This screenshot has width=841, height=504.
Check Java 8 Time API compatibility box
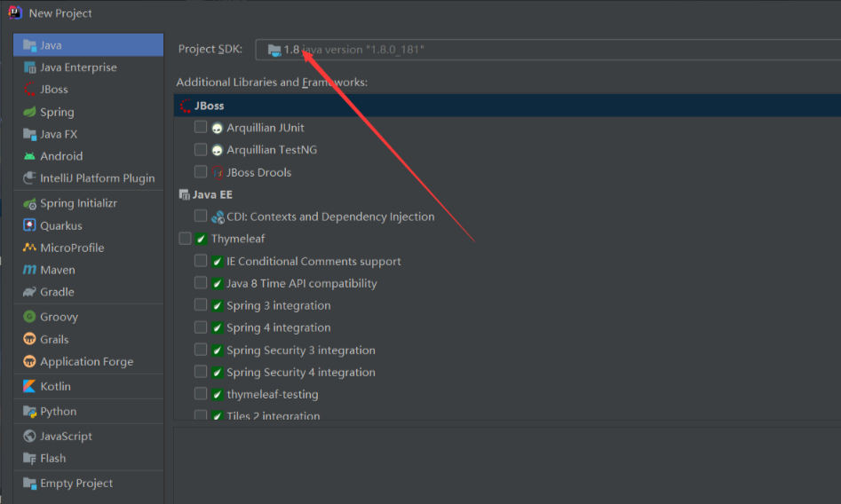point(201,282)
